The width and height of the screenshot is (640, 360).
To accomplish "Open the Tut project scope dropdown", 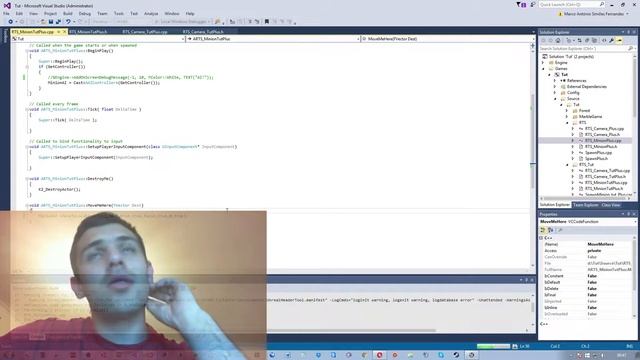I will (183, 39).
